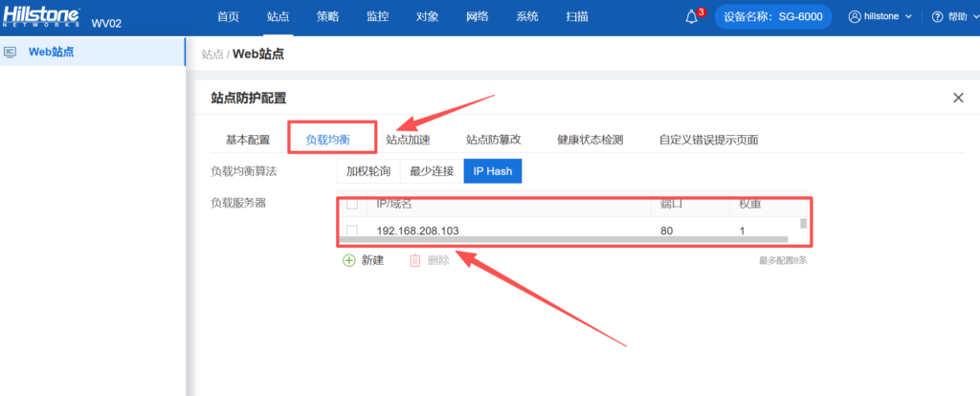Open the 首页 menu
The height and width of the screenshot is (396, 980).
tap(228, 17)
